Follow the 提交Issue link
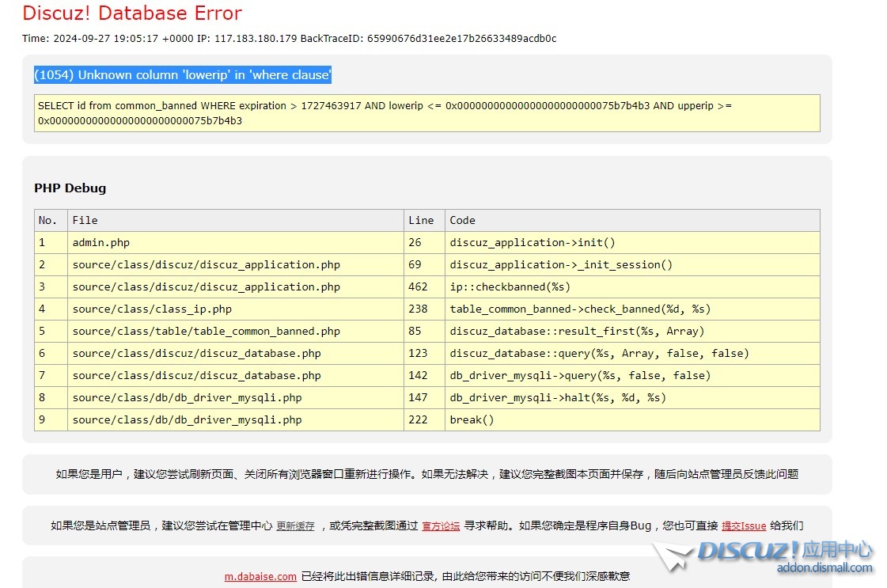The height and width of the screenshot is (588, 887). (x=744, y=525)
